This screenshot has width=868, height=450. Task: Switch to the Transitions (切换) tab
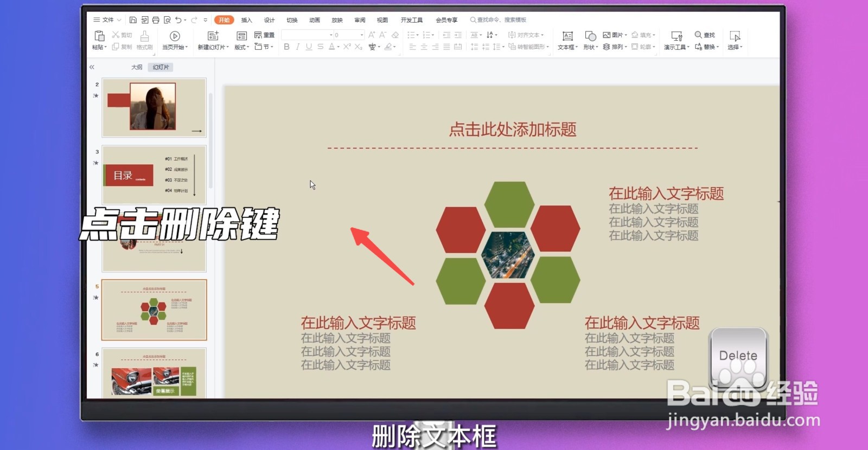(292, 20)
